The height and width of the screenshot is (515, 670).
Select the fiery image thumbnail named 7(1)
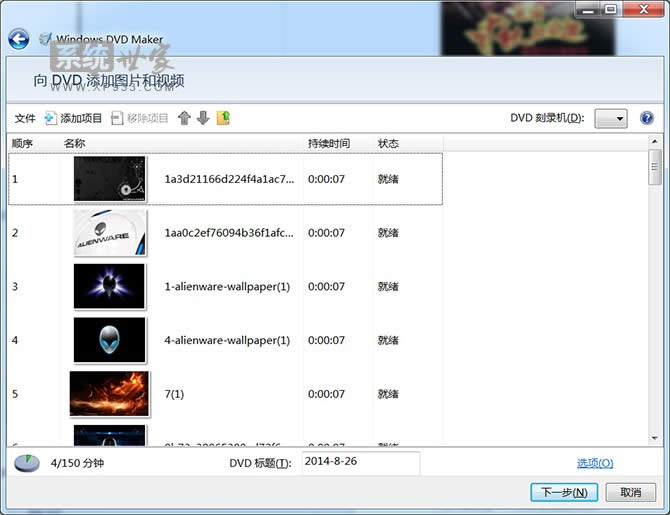pos(110,394)
